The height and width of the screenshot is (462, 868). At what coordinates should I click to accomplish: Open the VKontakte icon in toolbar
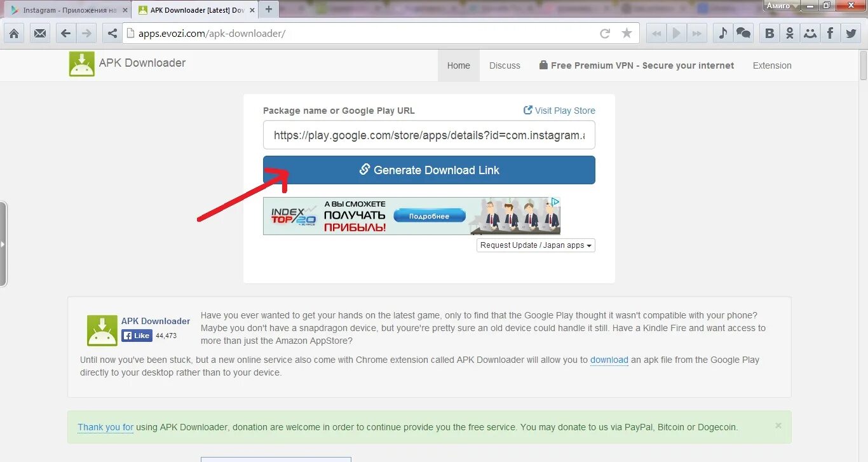point(770,34)
